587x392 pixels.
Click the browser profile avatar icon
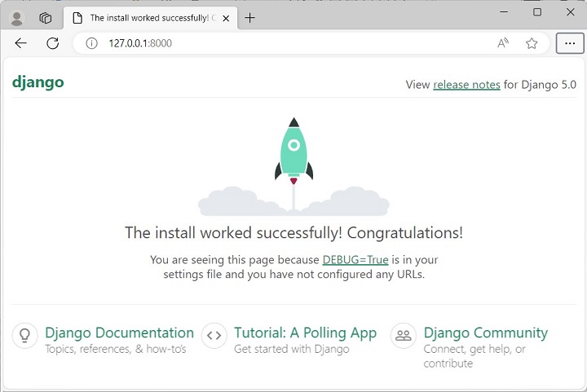(x=17, y=17)
